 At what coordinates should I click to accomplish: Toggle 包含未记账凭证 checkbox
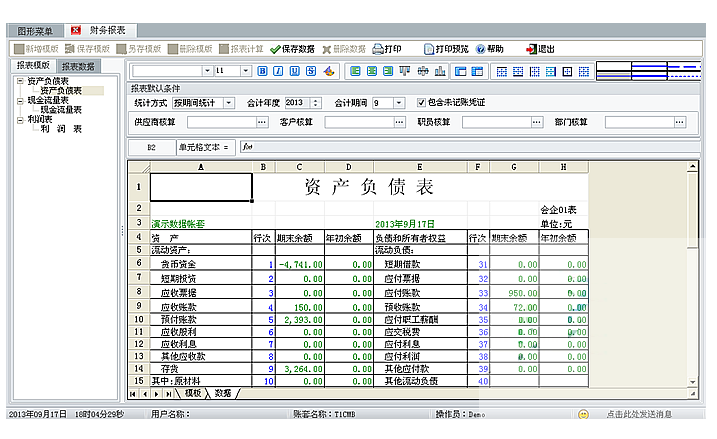coord(421,102)
